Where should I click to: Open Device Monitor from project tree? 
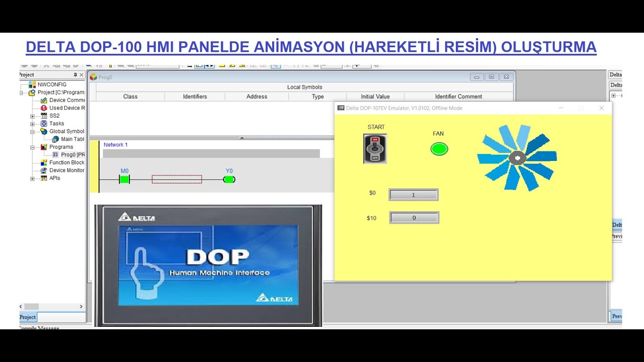click(x=66, y=170)
